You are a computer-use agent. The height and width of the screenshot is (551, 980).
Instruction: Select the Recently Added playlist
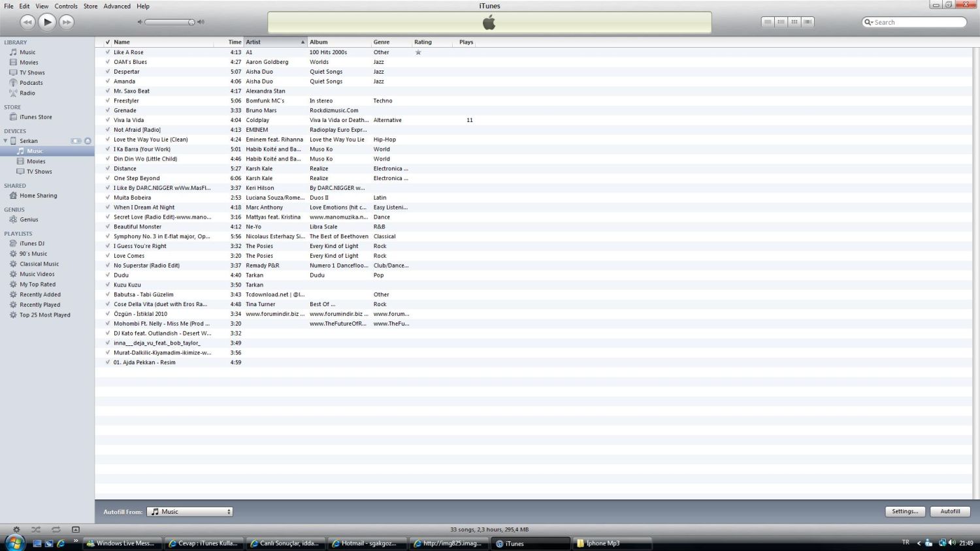40,294
